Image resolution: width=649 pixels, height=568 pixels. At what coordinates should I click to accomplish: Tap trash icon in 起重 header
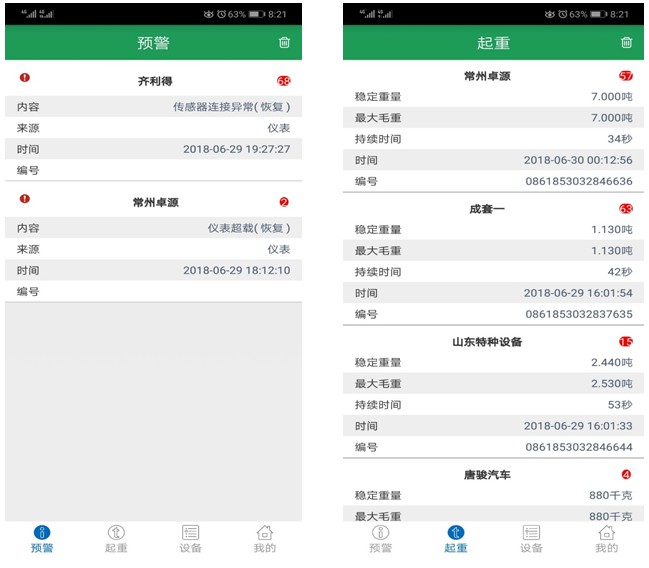(627, 43)
